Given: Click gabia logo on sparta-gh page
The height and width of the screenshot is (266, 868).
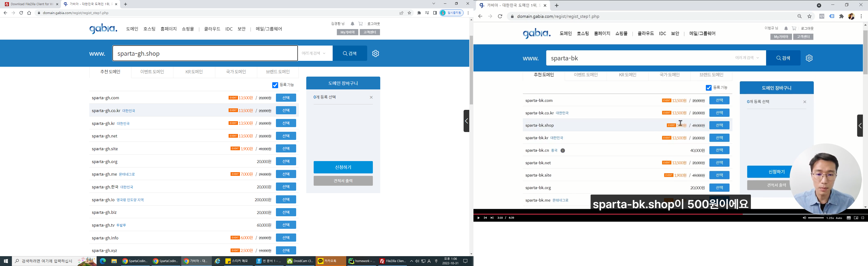Looking at the screenshot, I should pyautogui.click(x=103, y=29).
